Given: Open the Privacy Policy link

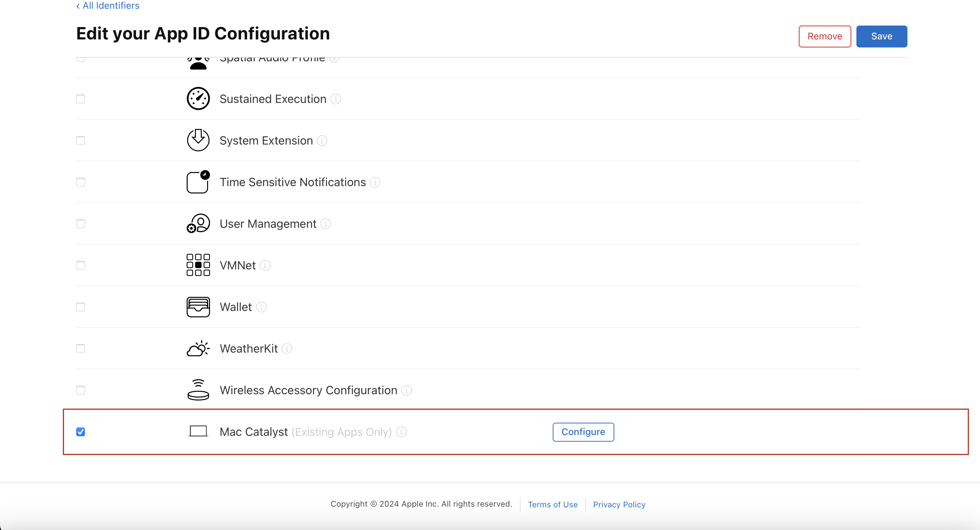Looking at the screenshot, I should (619, 504).
